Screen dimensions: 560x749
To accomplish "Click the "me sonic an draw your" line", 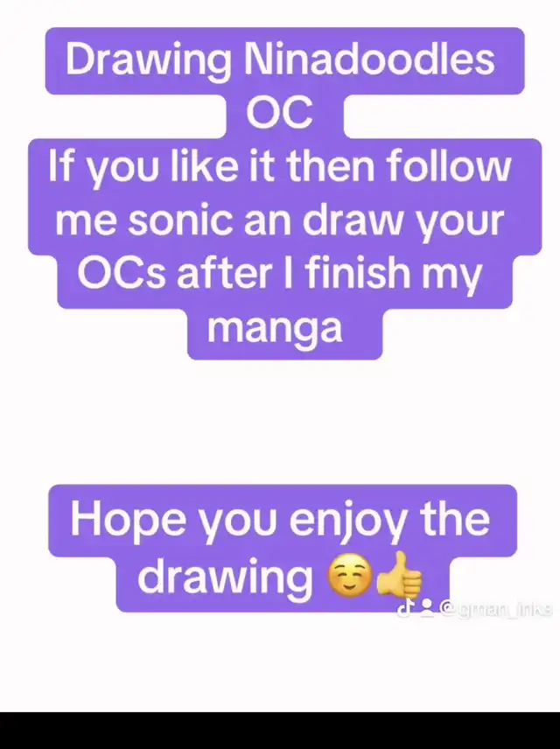I will coord(280,221).
